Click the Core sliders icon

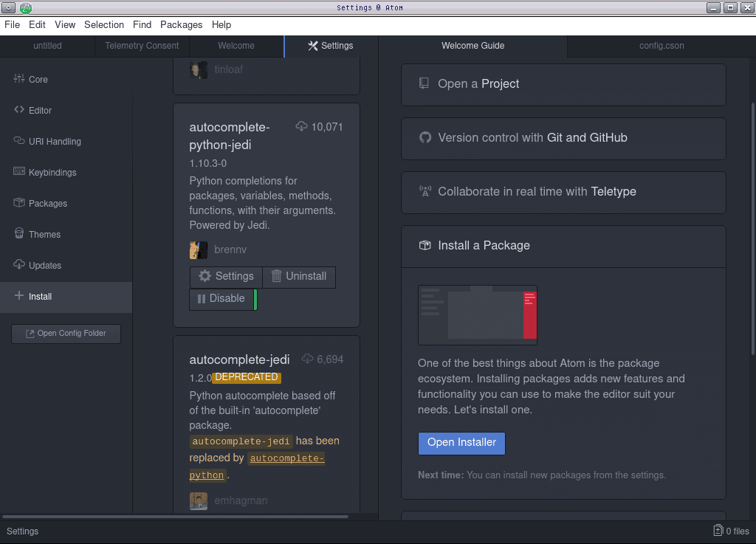click(x=18, y=78)
